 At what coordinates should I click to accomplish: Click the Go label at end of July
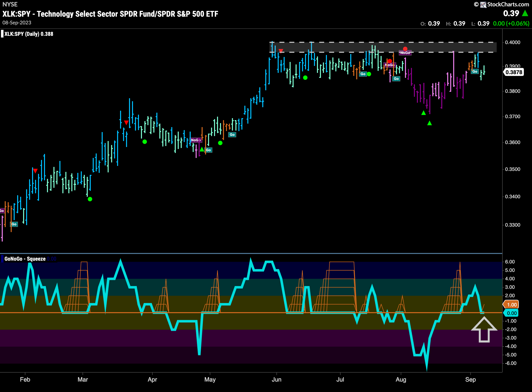pos(396,79)
